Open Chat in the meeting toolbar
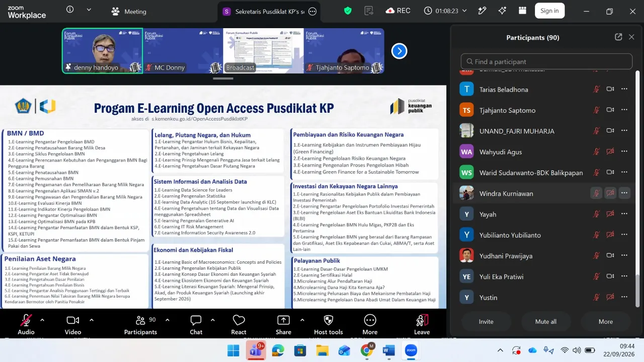The image size is (644, 362). (196, 324)
